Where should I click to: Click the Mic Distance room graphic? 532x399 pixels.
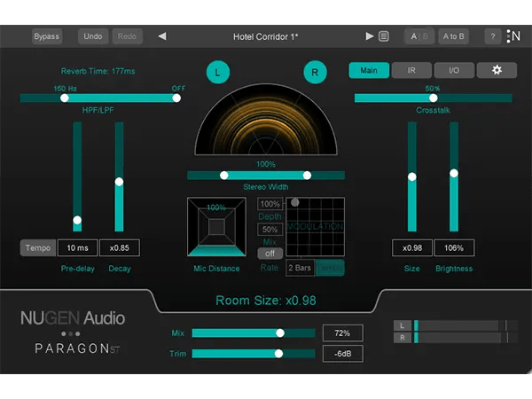pos(216,227)
